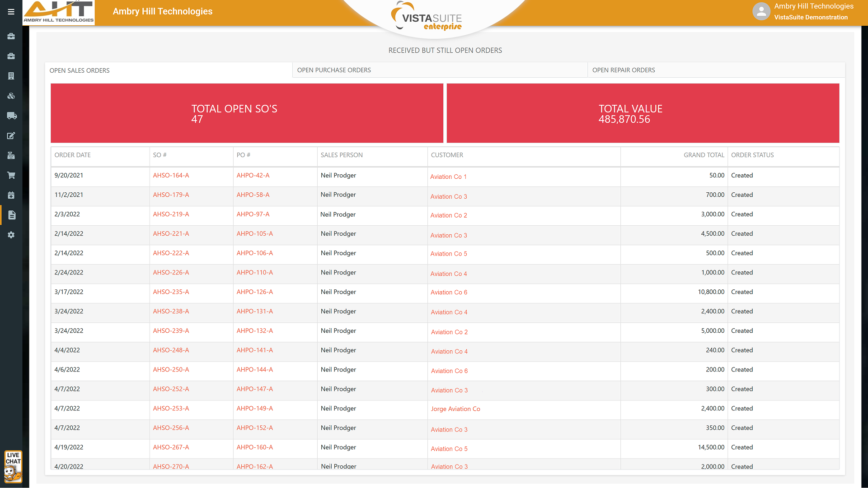Switch to Open Purchase Orders tab
This screenshot has height=488, width=868.
pos(334,70)
